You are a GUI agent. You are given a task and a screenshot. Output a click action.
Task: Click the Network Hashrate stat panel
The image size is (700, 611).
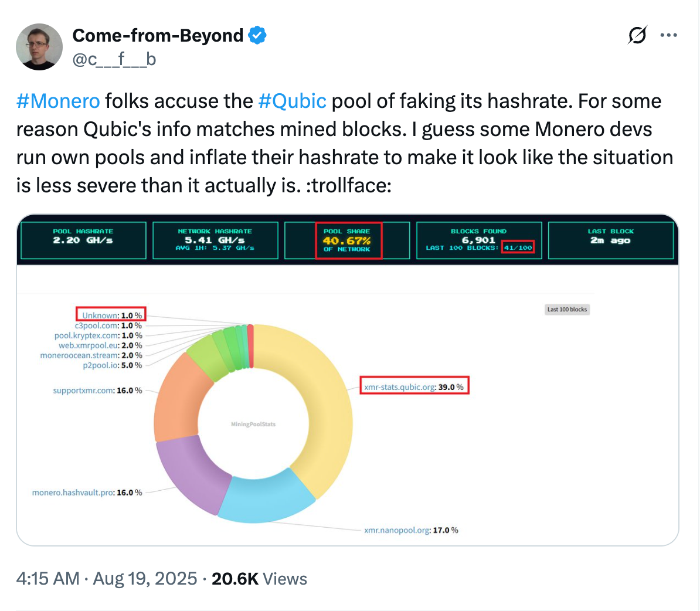(x=215, y=240)
